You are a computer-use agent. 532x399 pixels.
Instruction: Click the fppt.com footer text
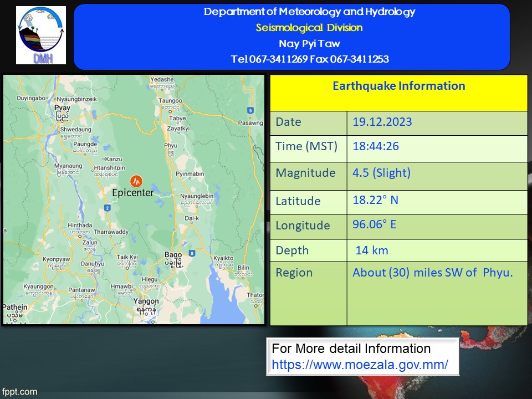pos(19,392)
